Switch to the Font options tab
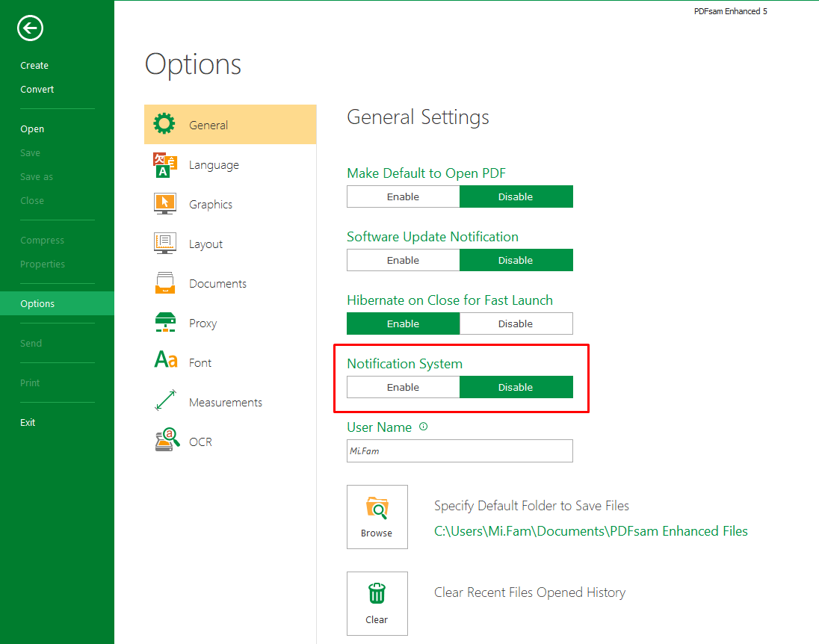 click(230, 362)
